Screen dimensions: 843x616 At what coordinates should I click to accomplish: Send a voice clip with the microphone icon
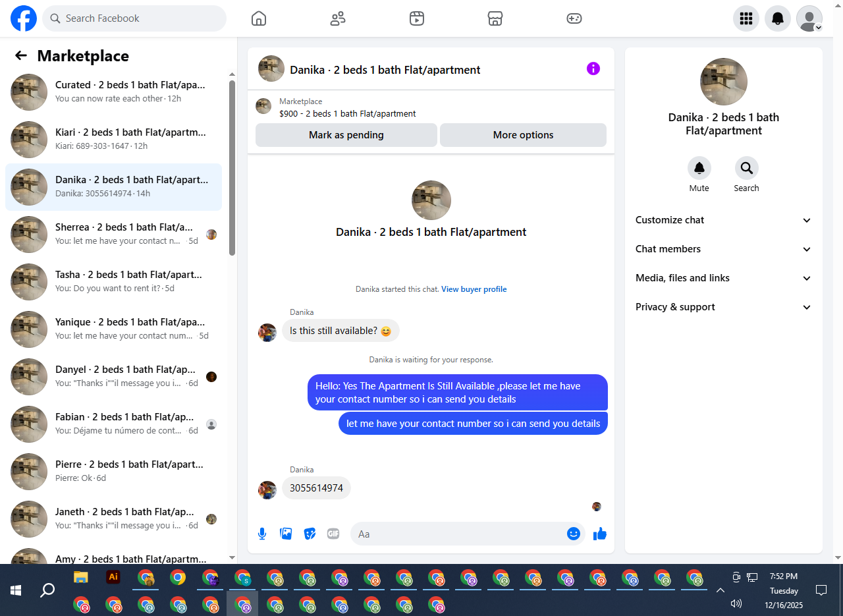coord(262,534)
